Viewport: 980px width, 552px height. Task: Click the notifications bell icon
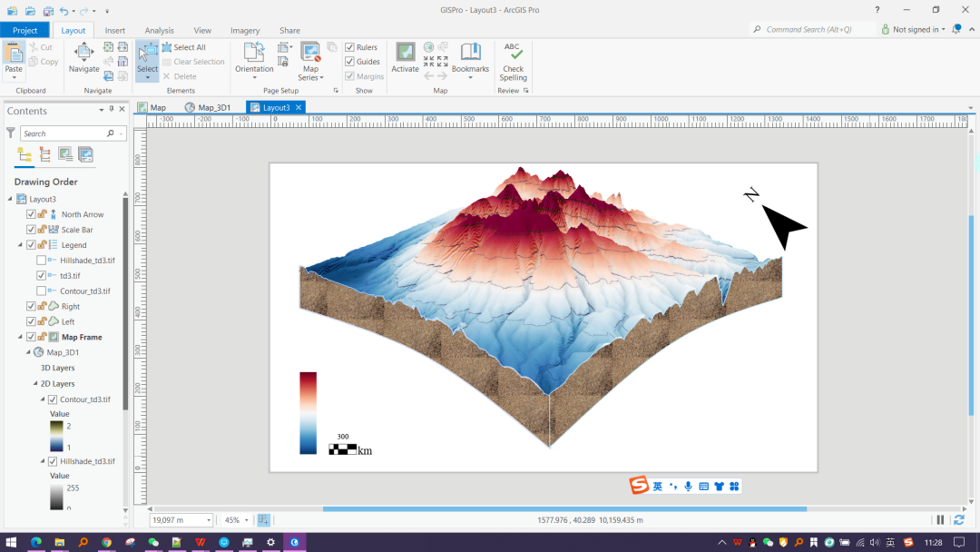956,29
